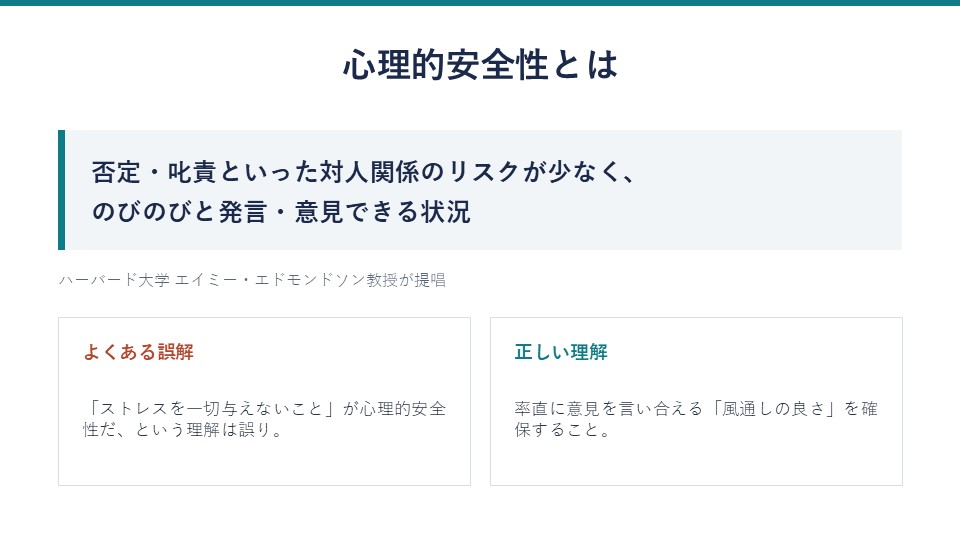Click the slide title 心理的安全性とは
This screenshot has width=960, height=540.
[480, 65]
